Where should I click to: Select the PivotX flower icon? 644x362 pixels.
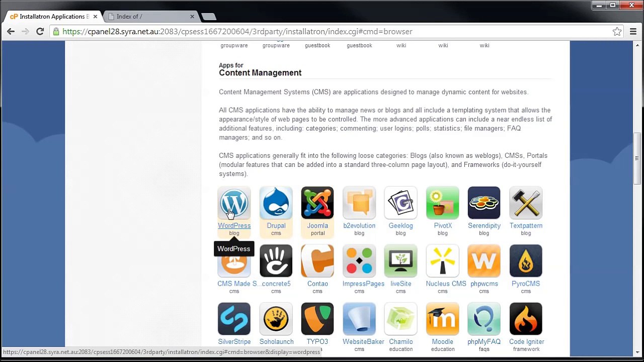point(443,203)
